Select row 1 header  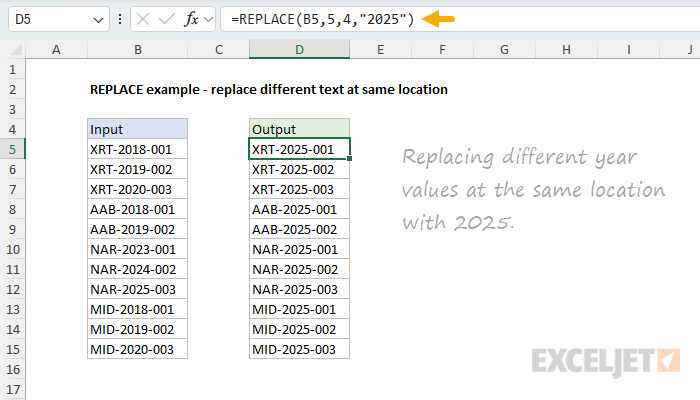tap(12, 69)
